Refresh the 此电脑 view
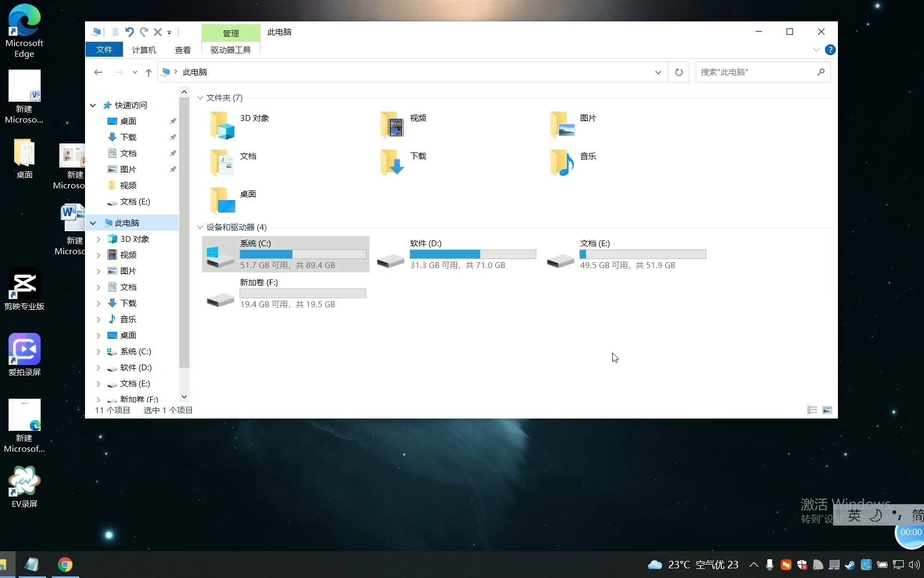Viewport: 924px width, 578px height. coord(679,72)
